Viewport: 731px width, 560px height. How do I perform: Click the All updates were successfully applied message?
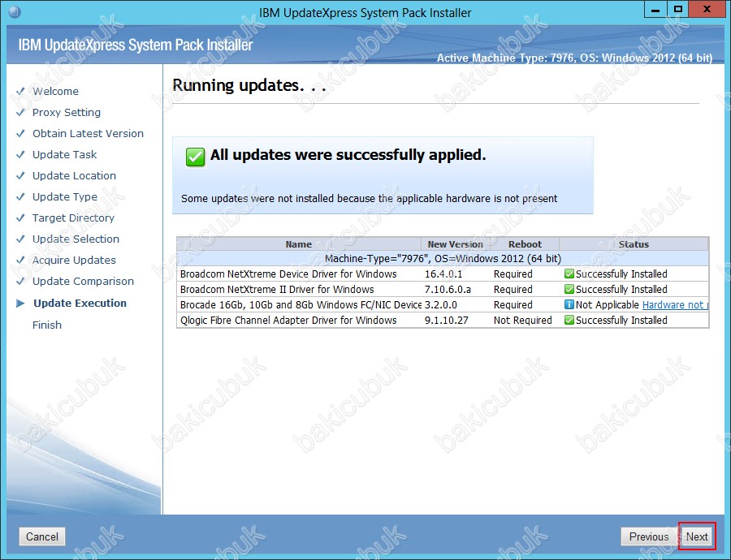tap(348, 155)
